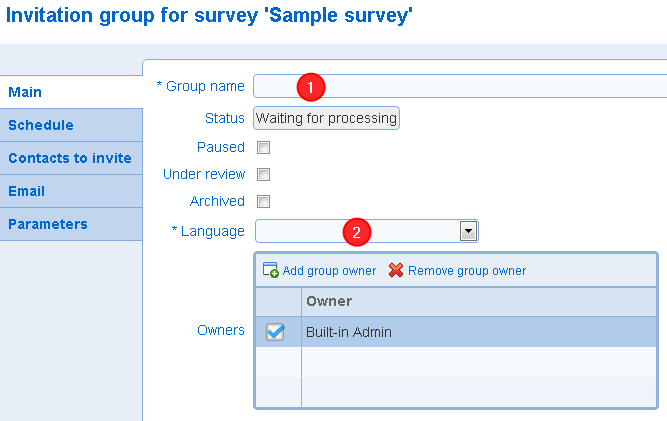
Task: Click red annotation marker number 2
Action: pos(357,232)
